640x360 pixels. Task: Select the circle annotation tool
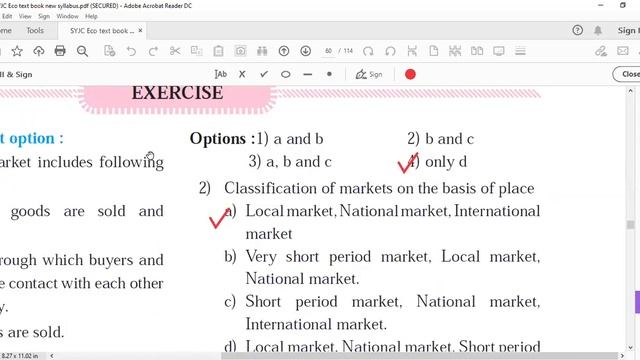point(286,75)
